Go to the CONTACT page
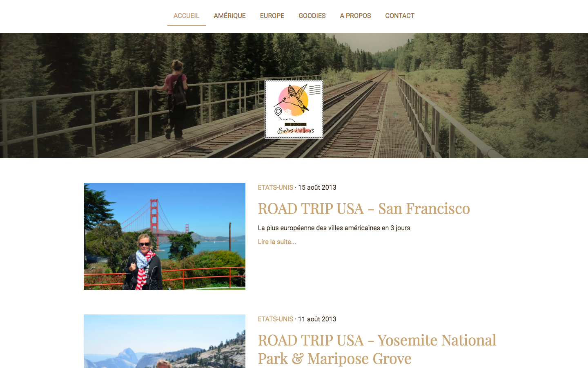588x368 pixels. [x=400, y=16]
